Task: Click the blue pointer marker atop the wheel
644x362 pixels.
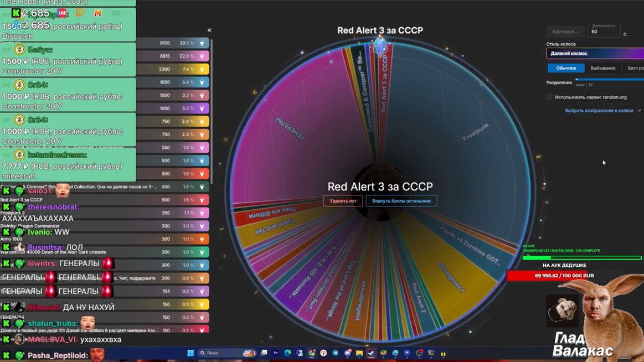Action: pos(380,46)
